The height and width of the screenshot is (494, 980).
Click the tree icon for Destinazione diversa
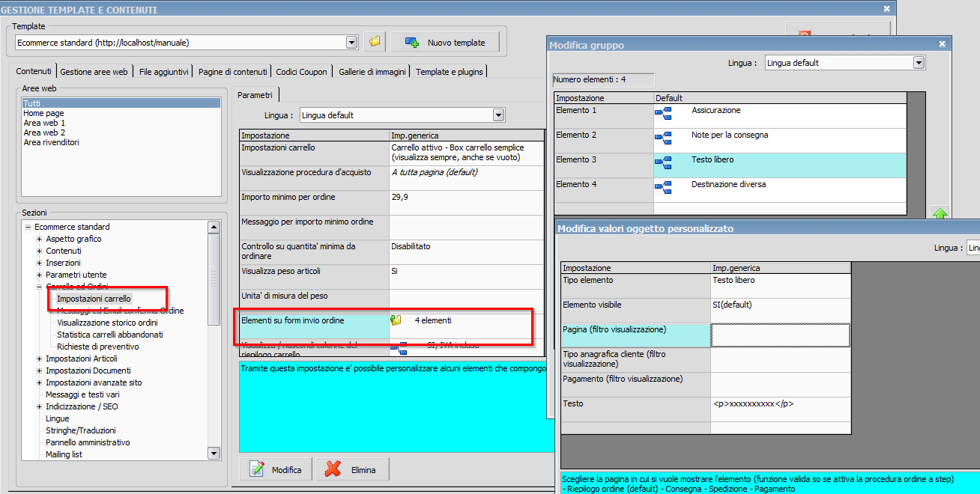point(663,188)
